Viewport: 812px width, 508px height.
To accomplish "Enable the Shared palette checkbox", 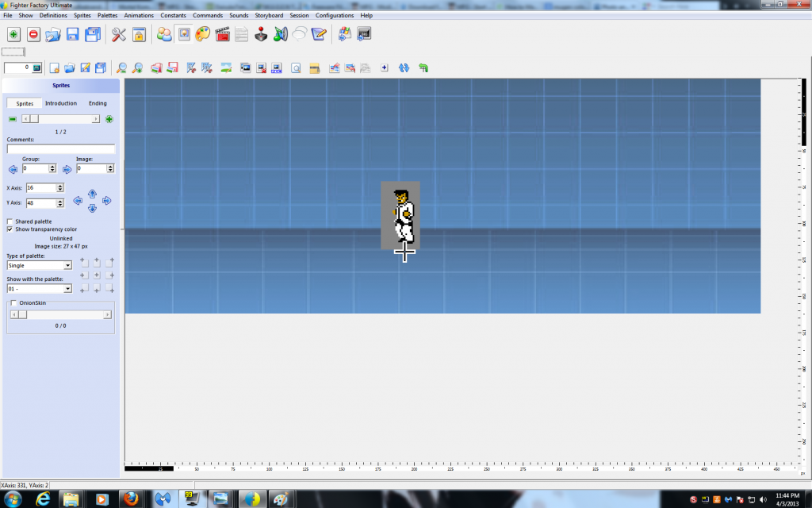I will click(x=10, y=221).
